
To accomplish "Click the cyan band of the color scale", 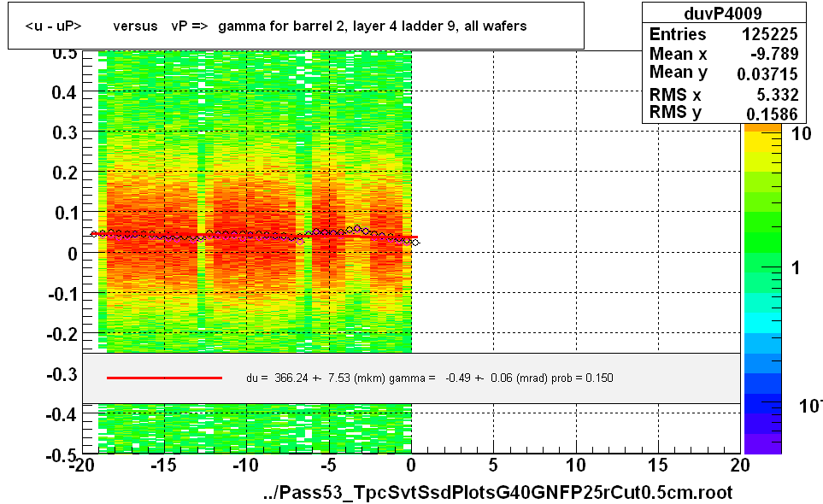I will [x=762, y=323].
